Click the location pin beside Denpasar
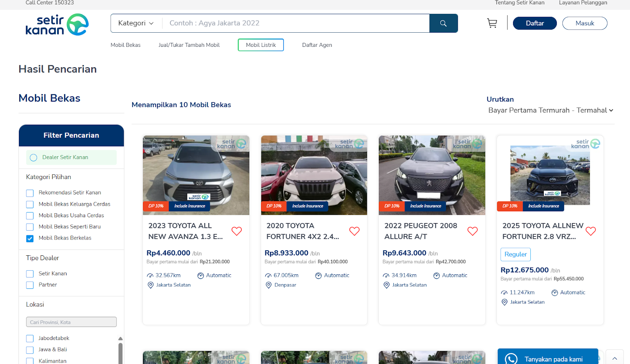 pyautogui.click(x=269, y=285)
